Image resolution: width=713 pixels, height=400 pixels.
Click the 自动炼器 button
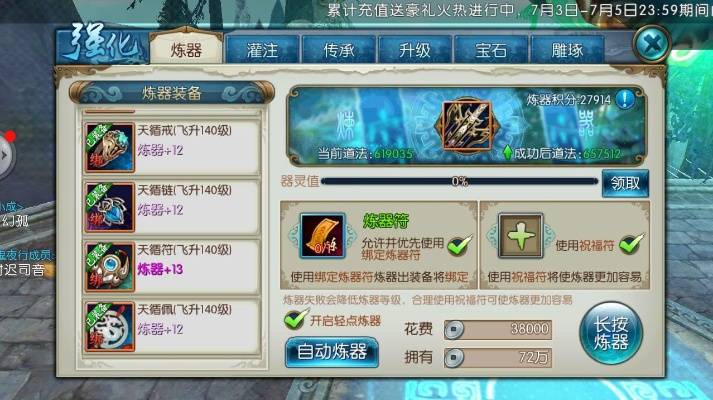tap(332, 352)
